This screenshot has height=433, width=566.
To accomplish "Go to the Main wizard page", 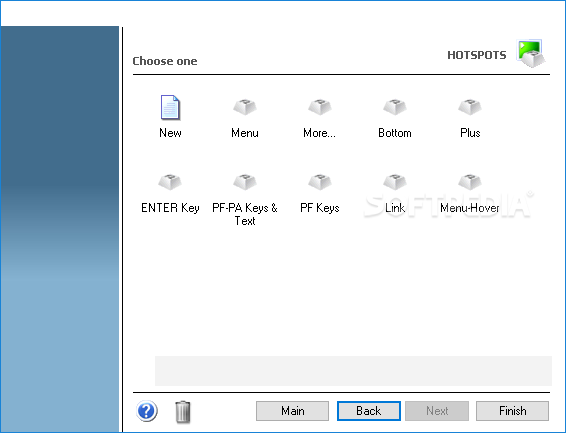I will pyautogui.click(x=292, y=411).
